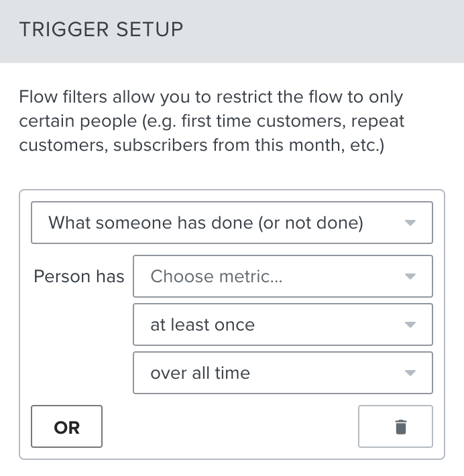This screenshot has height=476, width=464.
Task: Click gray header bar right of 'TRIGGER SETUP'
Action: (322, 30)
